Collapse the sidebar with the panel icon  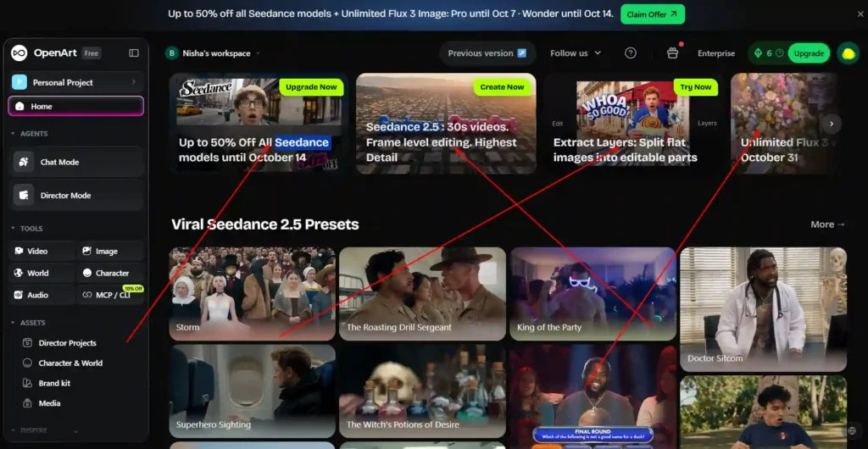pos(134,53)
